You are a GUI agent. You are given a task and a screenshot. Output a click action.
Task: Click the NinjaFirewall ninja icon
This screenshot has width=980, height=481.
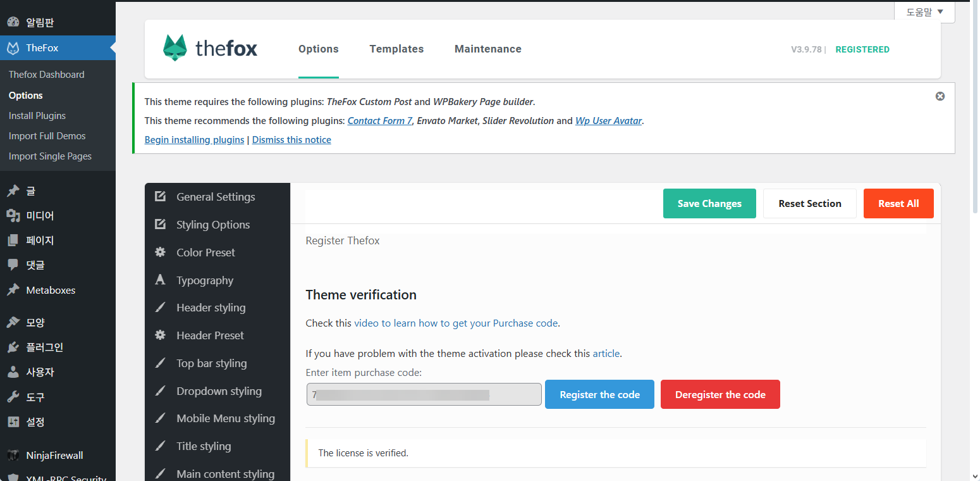click(x=13, y=455)
